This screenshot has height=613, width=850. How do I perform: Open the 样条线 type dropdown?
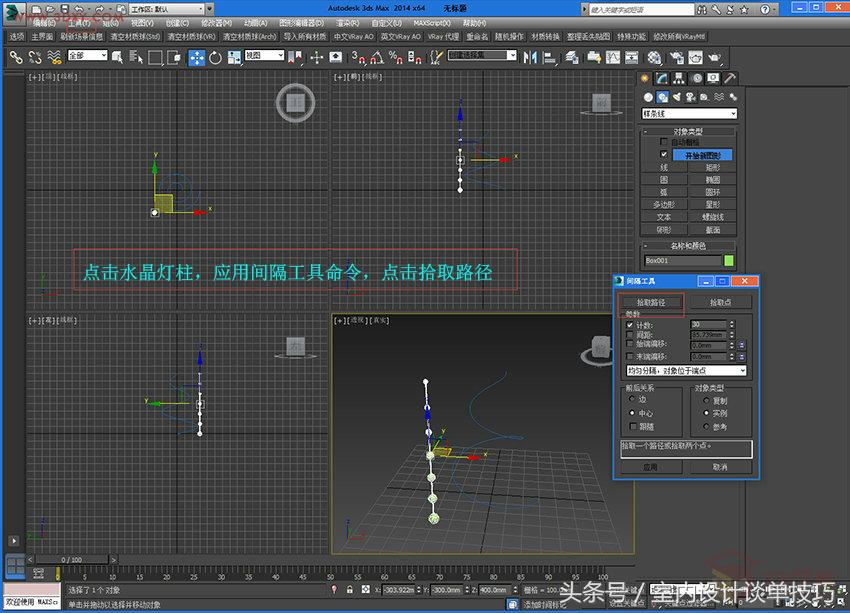point(687,114)
